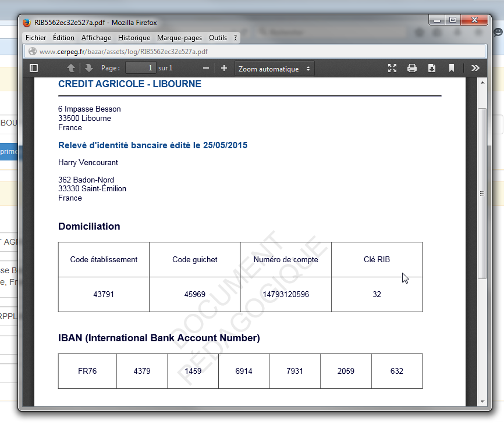504x436 pixels.
Task: Click the IBAN cell 6914
Action: (x=244, y=371)
